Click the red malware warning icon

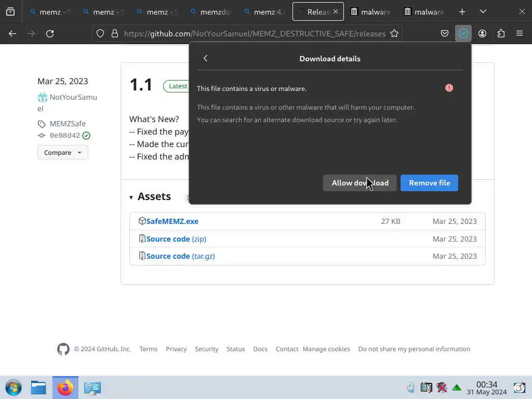(449, 88)
